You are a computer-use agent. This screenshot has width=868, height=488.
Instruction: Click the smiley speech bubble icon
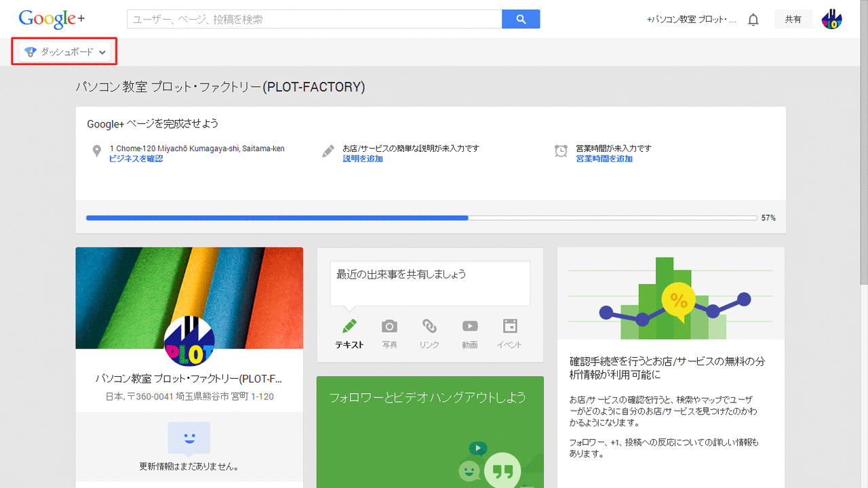coord(189,439)
